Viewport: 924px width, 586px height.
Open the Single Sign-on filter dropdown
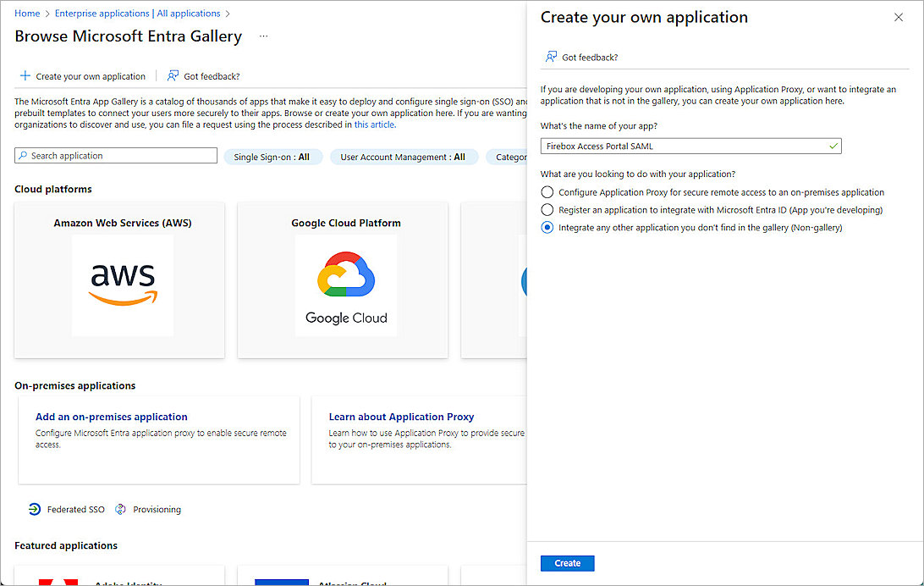click(x=273, y=156)
